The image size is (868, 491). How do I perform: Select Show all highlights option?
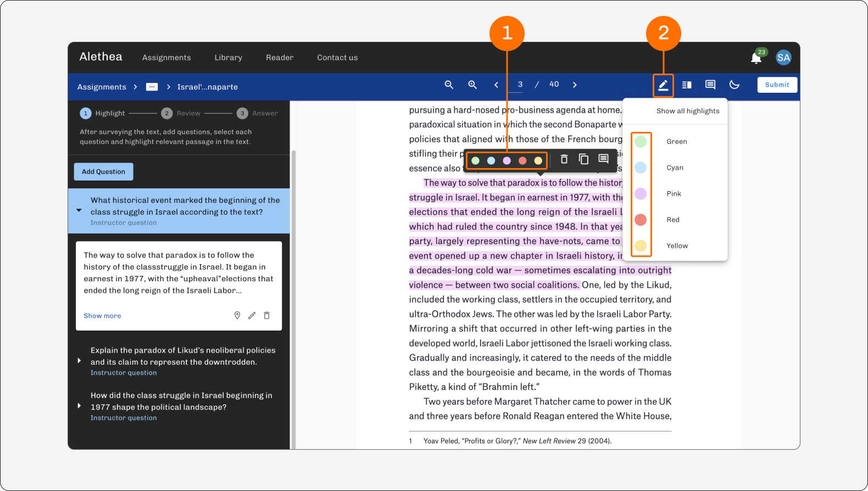pos(688,111)
